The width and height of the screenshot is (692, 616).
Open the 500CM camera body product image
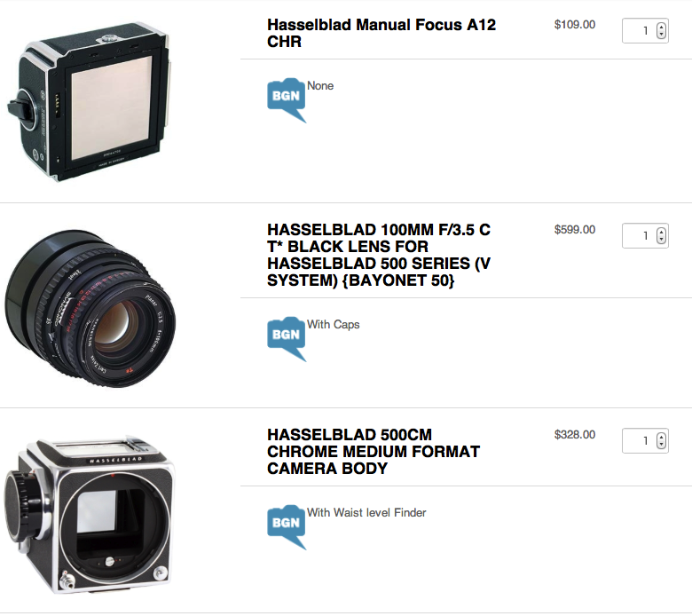(x=90, y=515)
